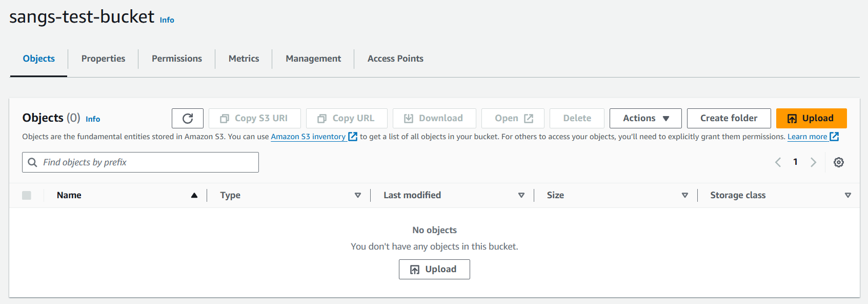The image size is (868, 304).
Task: Click Info link next to Objects heading
Action: point(93,119)
